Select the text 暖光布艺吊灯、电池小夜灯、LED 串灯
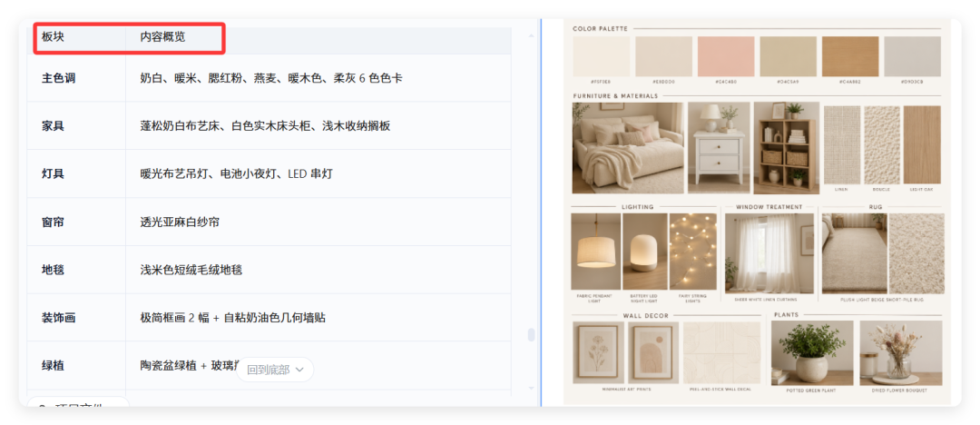 click(236, 173)
